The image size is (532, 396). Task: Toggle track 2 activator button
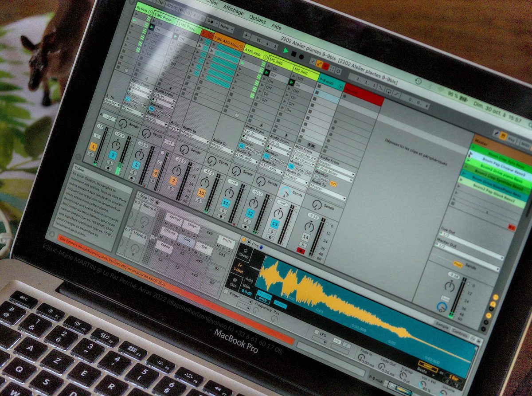(x=113, y=155)
